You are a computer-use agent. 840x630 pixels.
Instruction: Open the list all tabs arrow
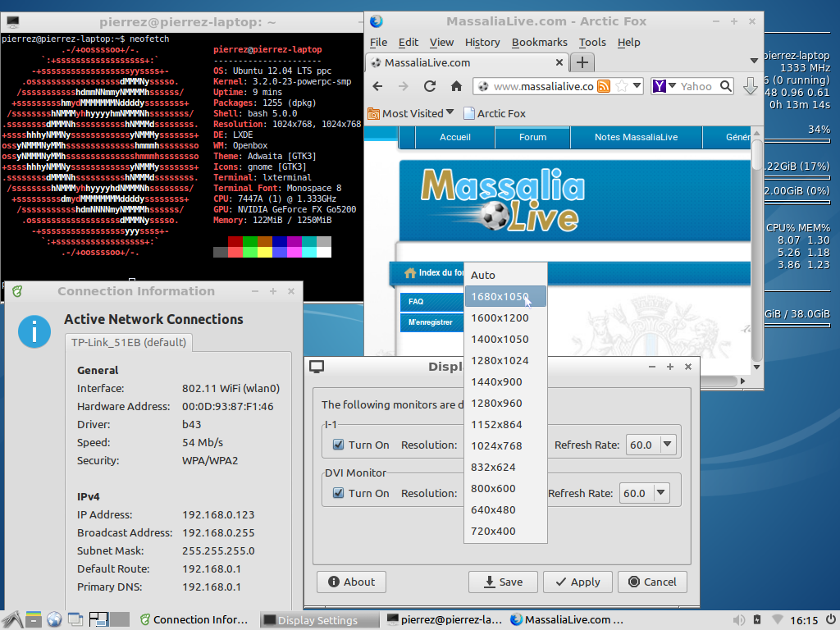pyautogui.click(x=754, y=61)
